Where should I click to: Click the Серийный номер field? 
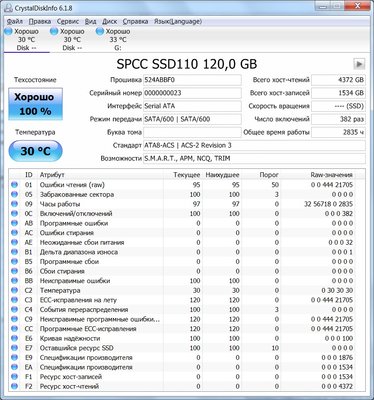[x=192, y=93]
